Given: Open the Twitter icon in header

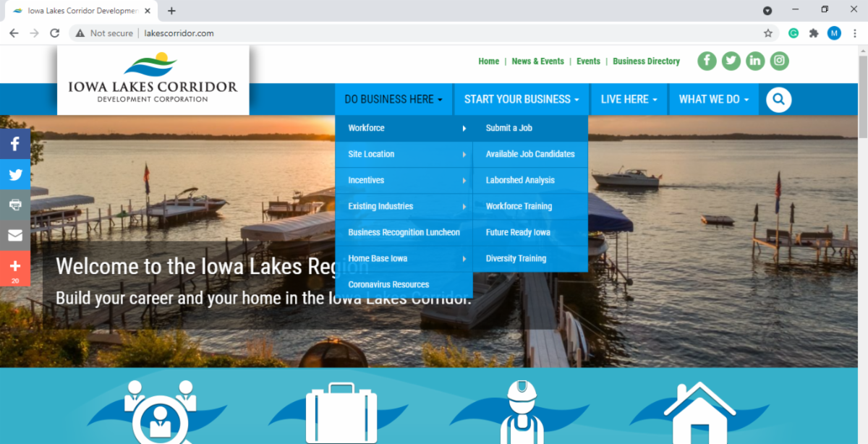Looking at the screenshot, I should click(x=731, y=61).
